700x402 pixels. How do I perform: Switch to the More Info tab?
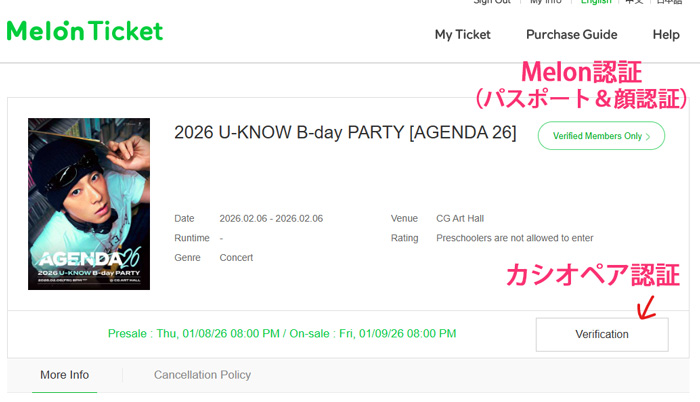64,375
